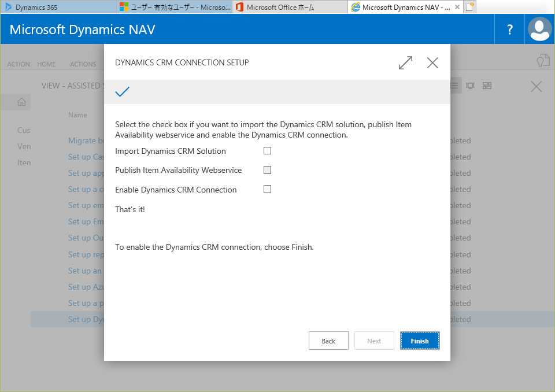Close the Assisted Setup view page
Image resolution: width=555 pixels, height=392 pixels.
(536, 87)
